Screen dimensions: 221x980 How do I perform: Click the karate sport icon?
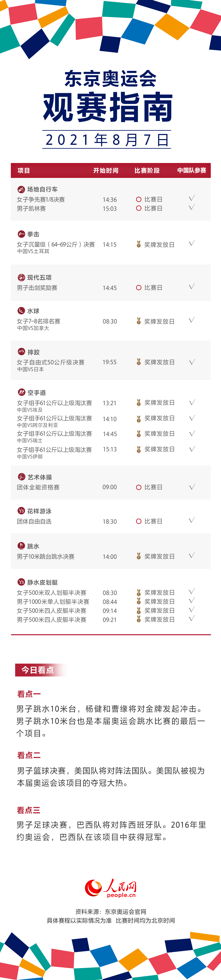[21, 392]
